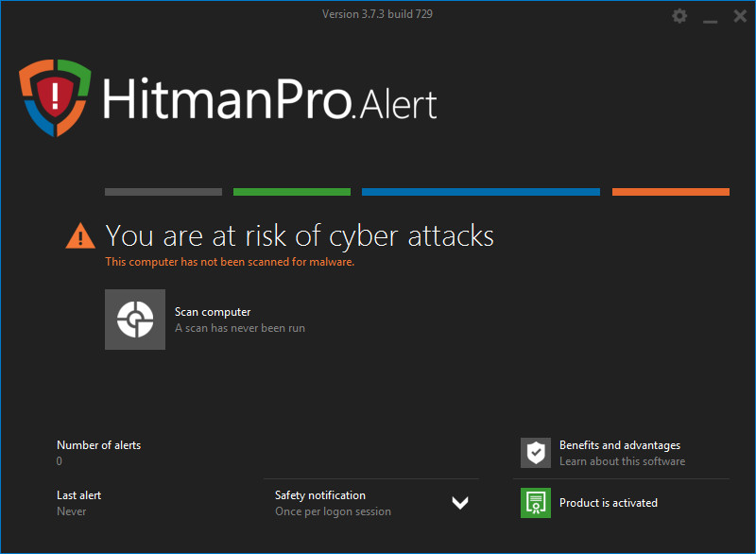Click the HitmanPro.Alert title text
The image size is (756, 554).
click(x=269, y=99)
